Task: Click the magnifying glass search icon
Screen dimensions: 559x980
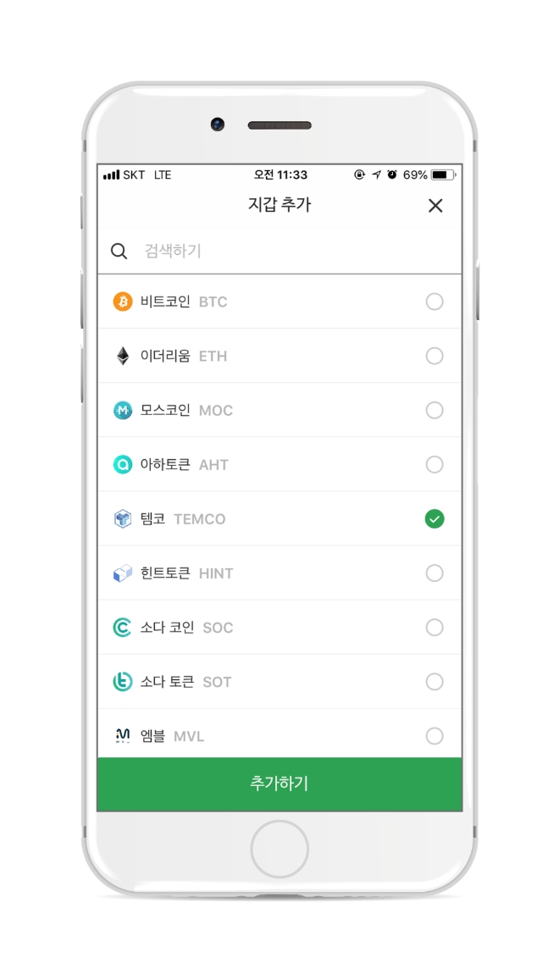Action: [118, 251]
